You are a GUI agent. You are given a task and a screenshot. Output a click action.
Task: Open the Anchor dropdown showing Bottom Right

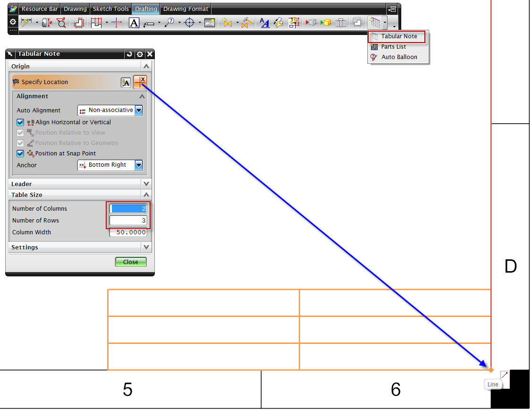click(138, 165)
